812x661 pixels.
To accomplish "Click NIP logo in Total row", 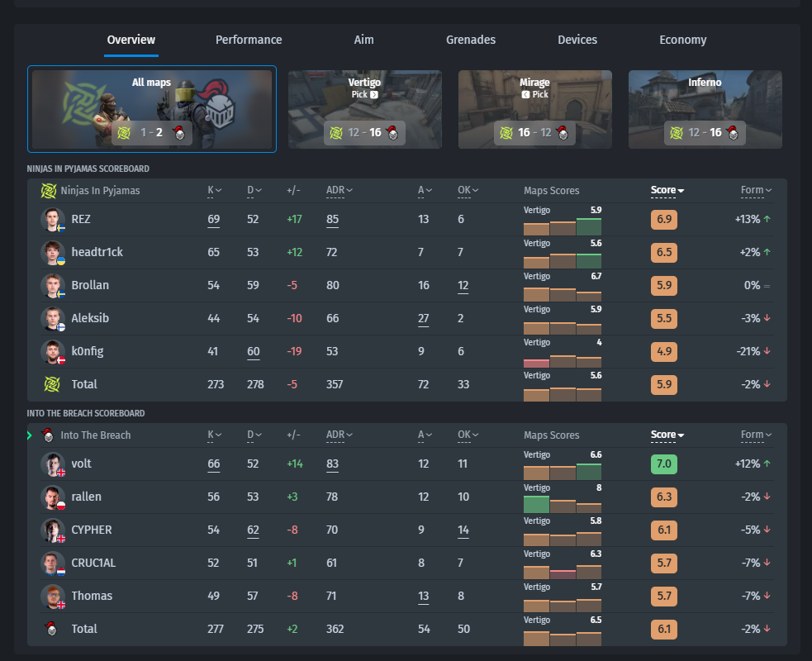I will point(52,384).
